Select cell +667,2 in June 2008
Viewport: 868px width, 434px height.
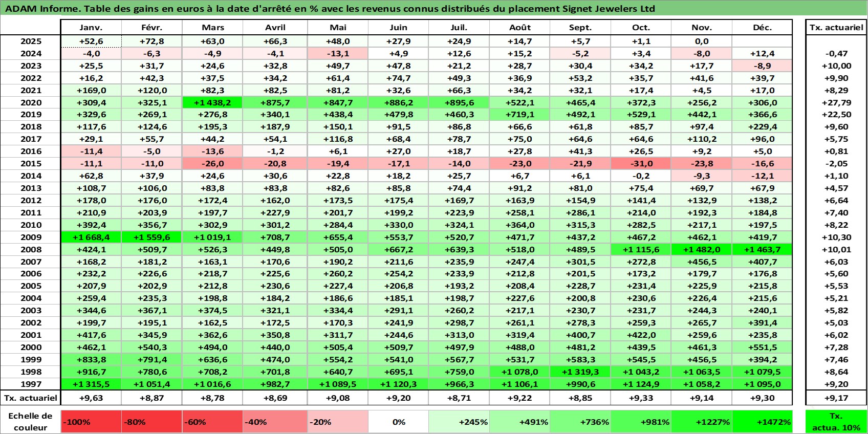point(398,250)
